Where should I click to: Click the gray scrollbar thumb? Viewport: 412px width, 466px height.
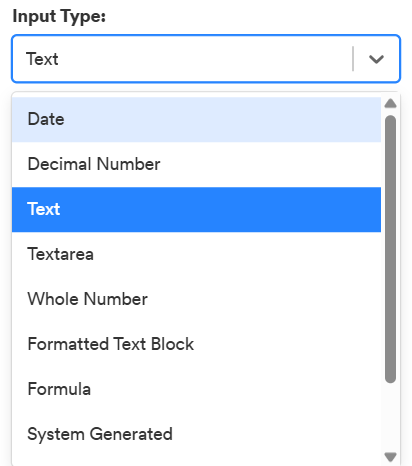coord(390,249)
